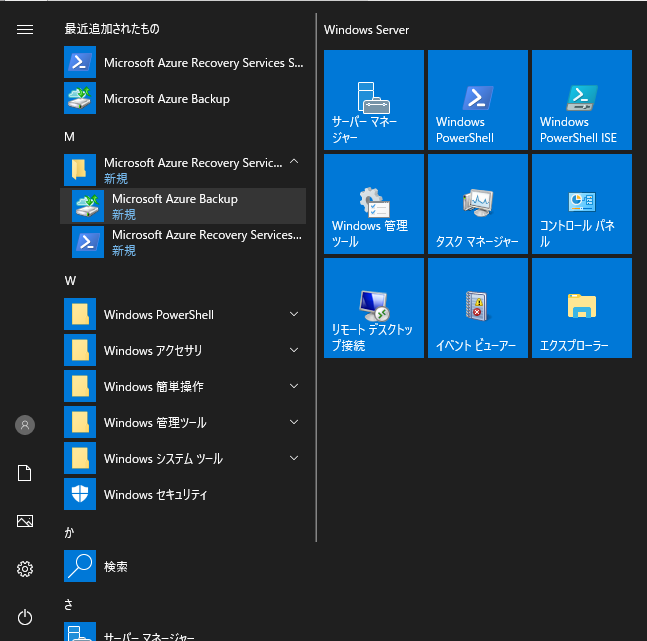Viewport: 647px width, 641px height.
Task: Open Microsoft Azure Recovery Services Shell under recently added
Action: (185, 62)
